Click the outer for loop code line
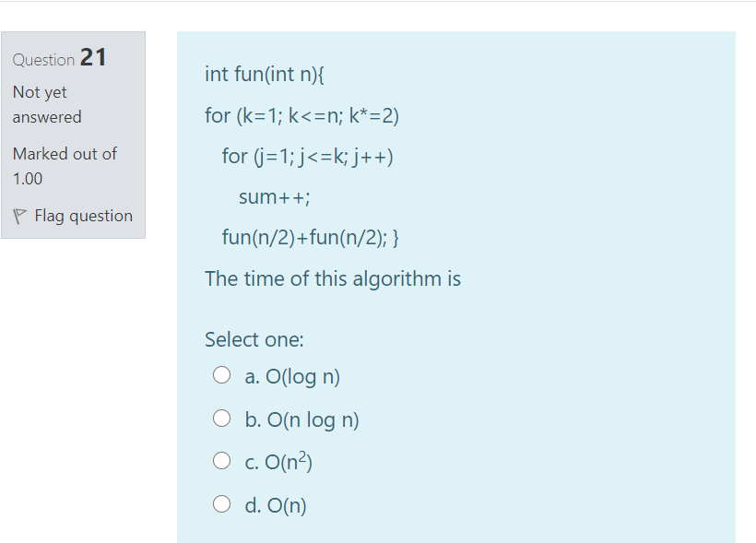Screen dimensions: 756x543 click(301, 116)
